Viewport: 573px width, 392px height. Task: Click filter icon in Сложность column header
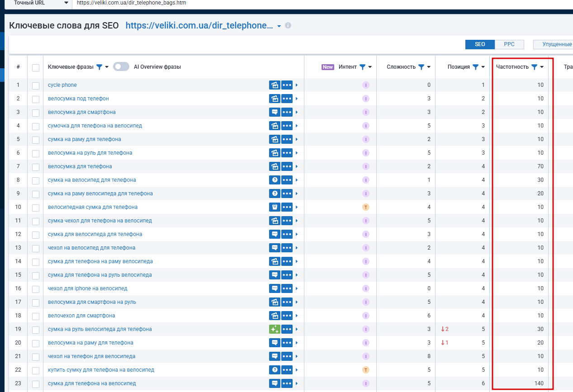tap(421, 67)
